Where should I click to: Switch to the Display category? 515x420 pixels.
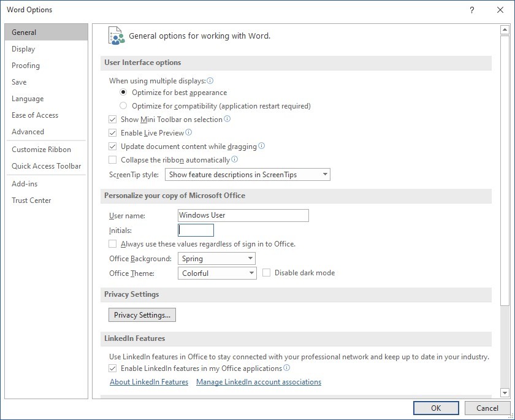coord(47,49)
